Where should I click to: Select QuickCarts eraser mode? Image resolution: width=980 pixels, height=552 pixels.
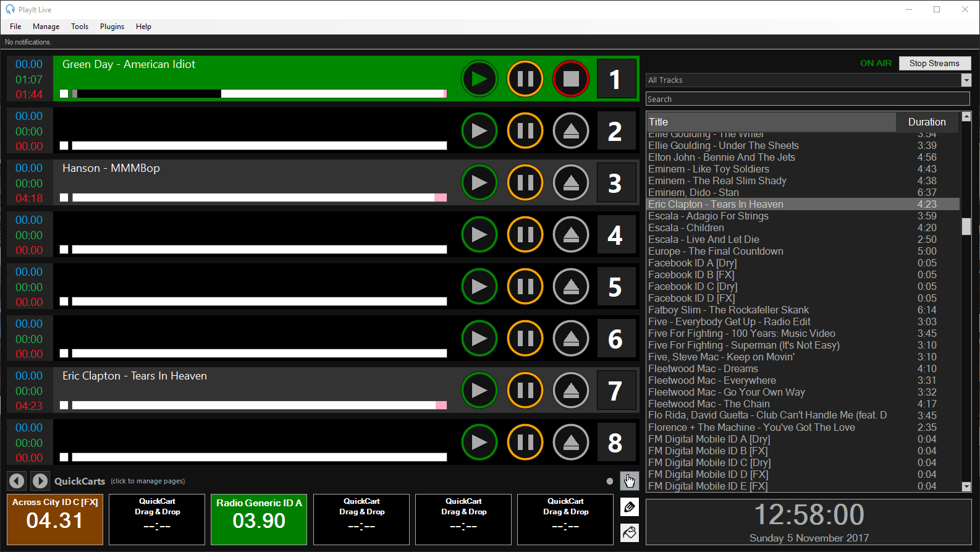tap(629, 533)
